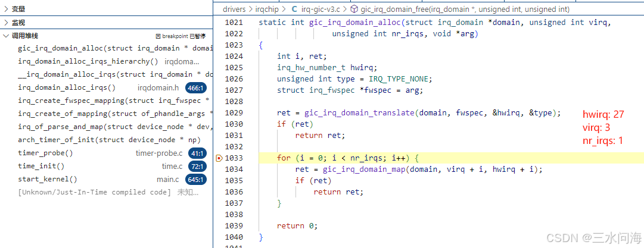Select irq_of_parse_and_map stack frame
This screenshot has width=644, height=248.
107,127
